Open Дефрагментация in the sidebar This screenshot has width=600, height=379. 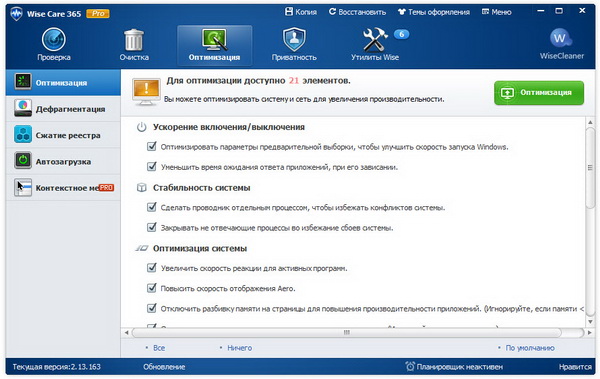pyautogui.click(x=63, y=109)
